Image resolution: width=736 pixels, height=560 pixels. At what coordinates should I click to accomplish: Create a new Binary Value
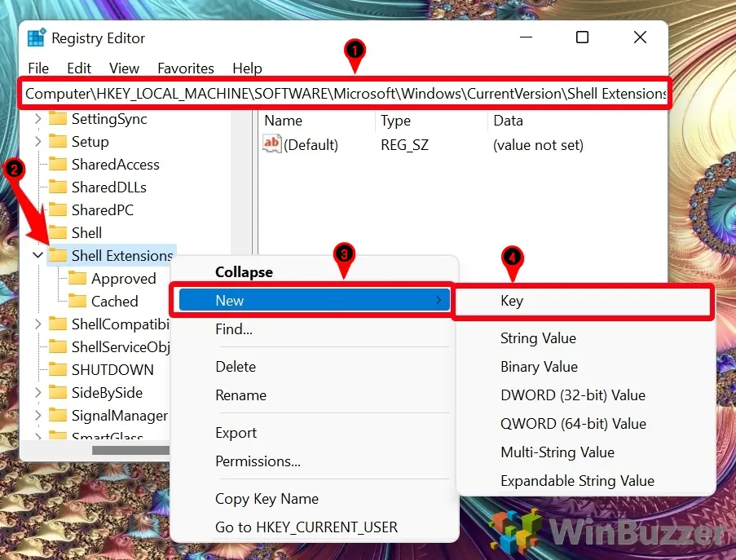point(539,367)
